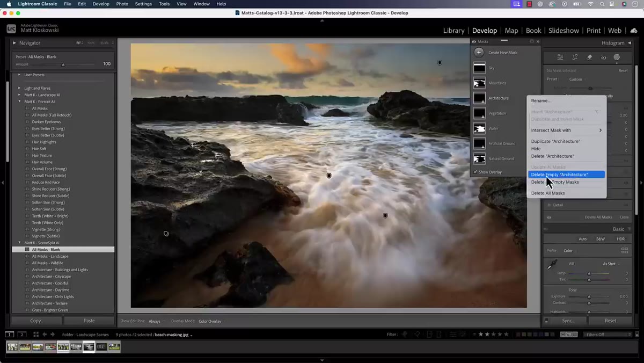Open grid view icon in filmstrip bar
The width and height of the screenshot is (644, 363).
pyautogui.click(x=36, y=334)
